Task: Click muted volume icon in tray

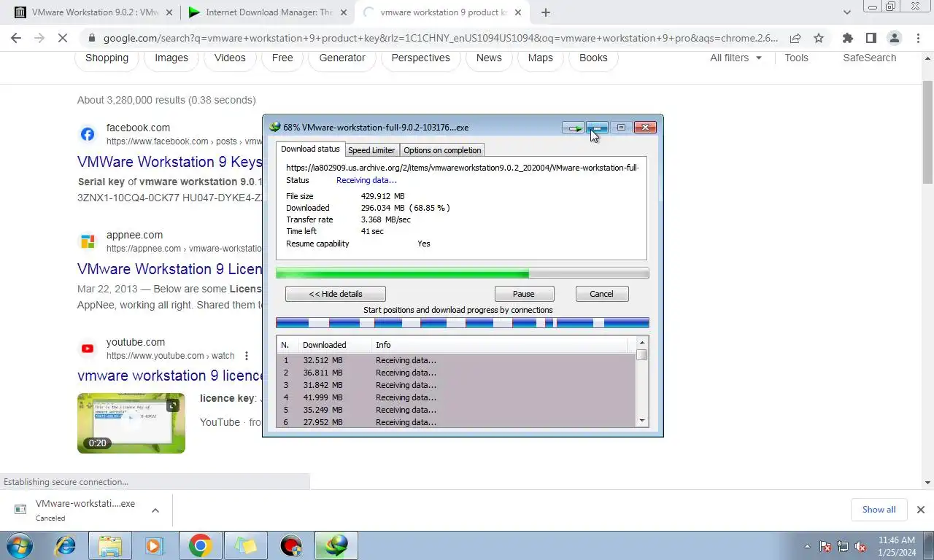Action: pyautogui.click(x=861, y=546)
